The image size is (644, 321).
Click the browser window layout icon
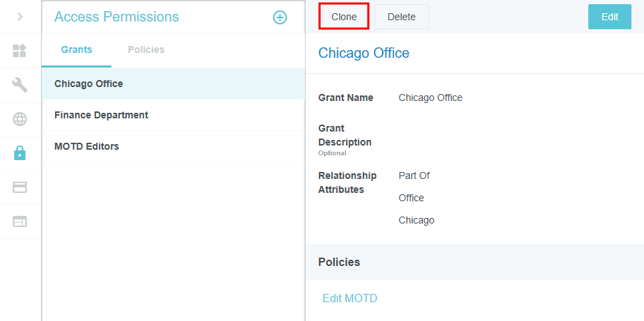tap(19, 221)
